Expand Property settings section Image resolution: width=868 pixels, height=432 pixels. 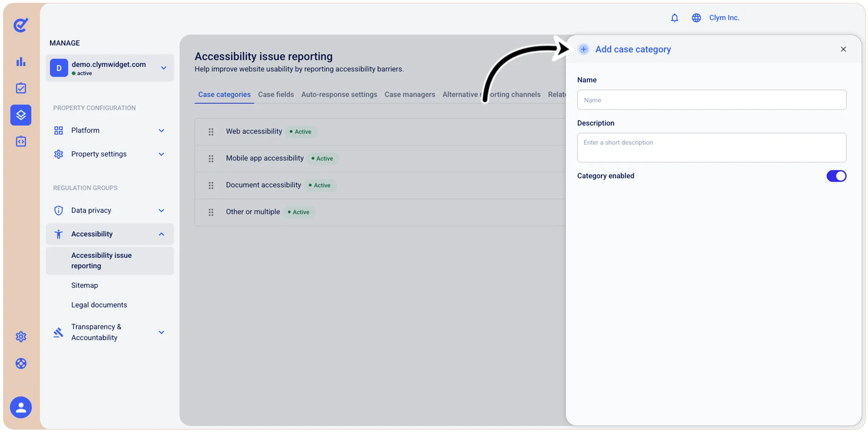[x=110, y=154]
